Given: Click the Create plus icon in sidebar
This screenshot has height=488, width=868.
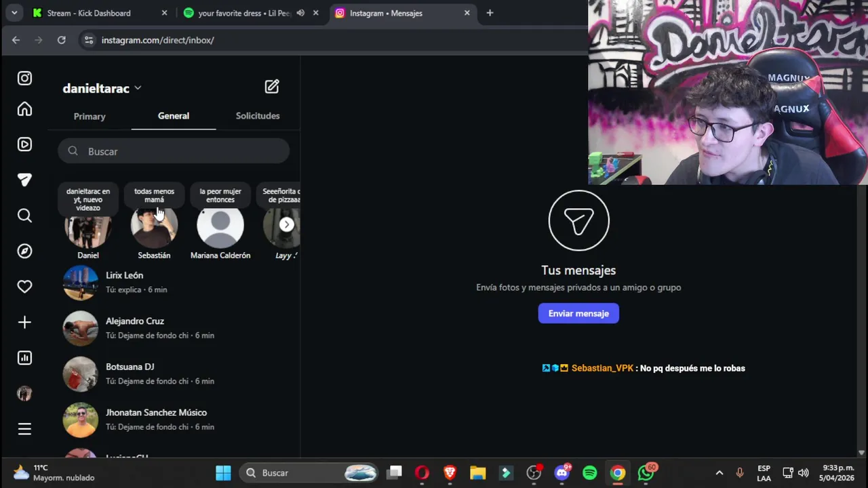Looking at the screenshot, I should [24, 322].
